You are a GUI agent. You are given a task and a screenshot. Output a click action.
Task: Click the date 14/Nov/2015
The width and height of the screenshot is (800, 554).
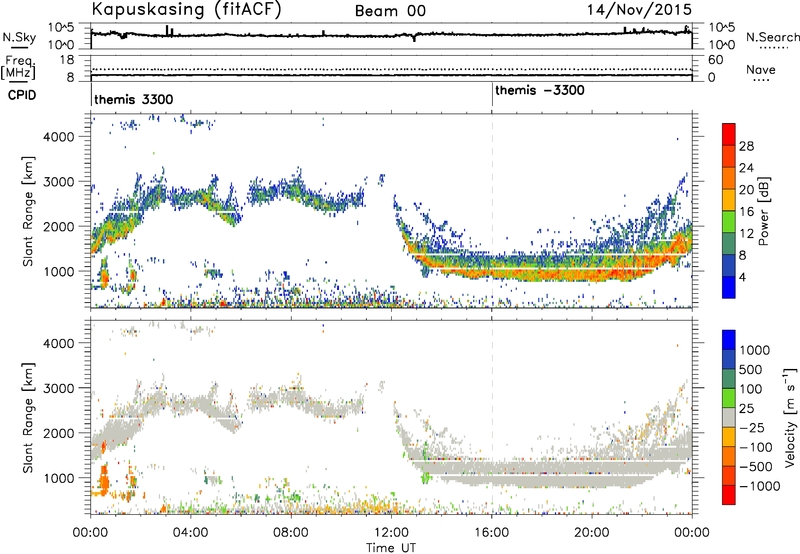tap(639, 10)
